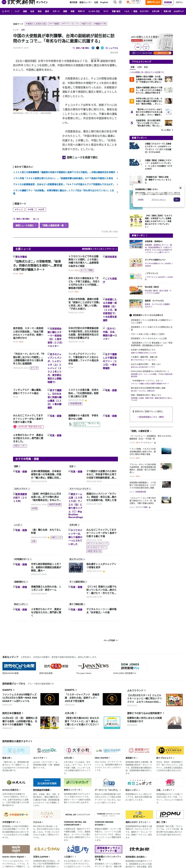Open the 発言小町 site logo

[16, 750]
